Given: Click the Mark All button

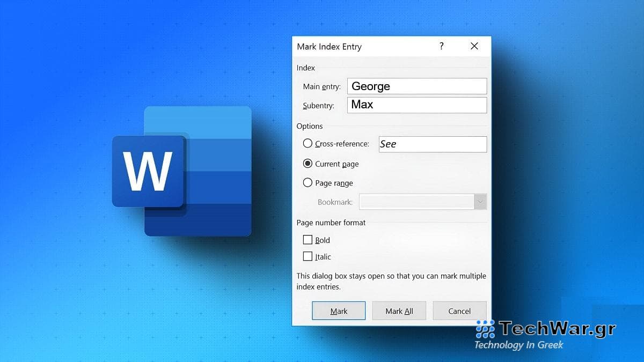Looking at the screenshot, I should click(399, 311).
